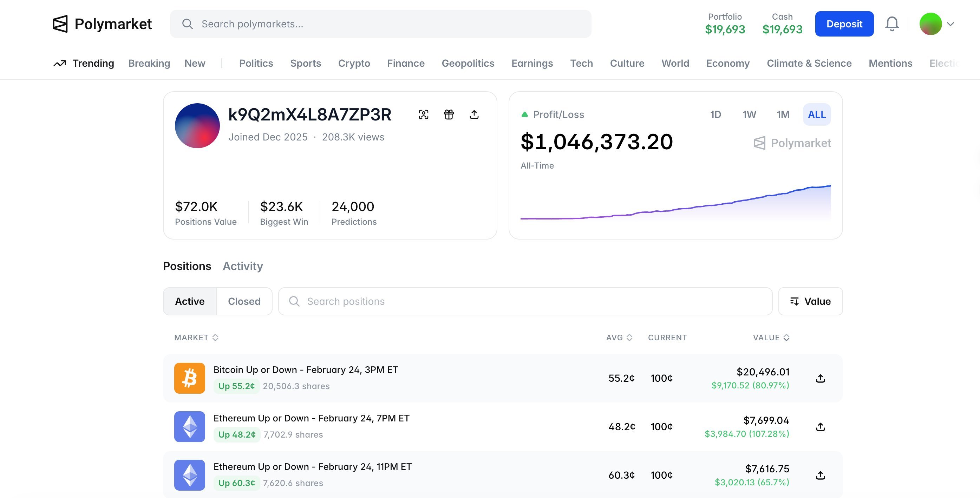
Task: Open the Activity tab
Action: pos(243,266)
